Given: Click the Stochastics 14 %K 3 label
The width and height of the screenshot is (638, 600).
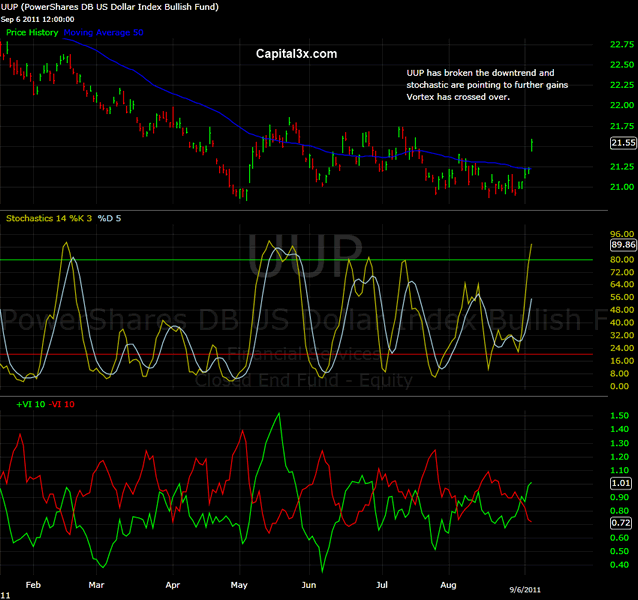Looking at the screenshot, I should (46, 217).
